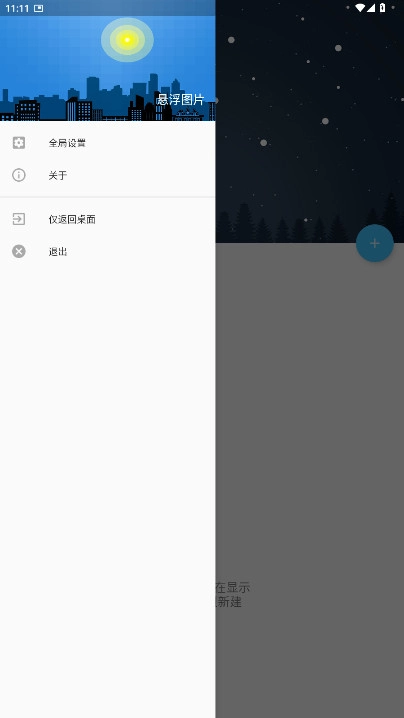Screen dimensions: 404x718
Task: Select 仅返回桌面 return to desktop
Action: pos(108,219)
